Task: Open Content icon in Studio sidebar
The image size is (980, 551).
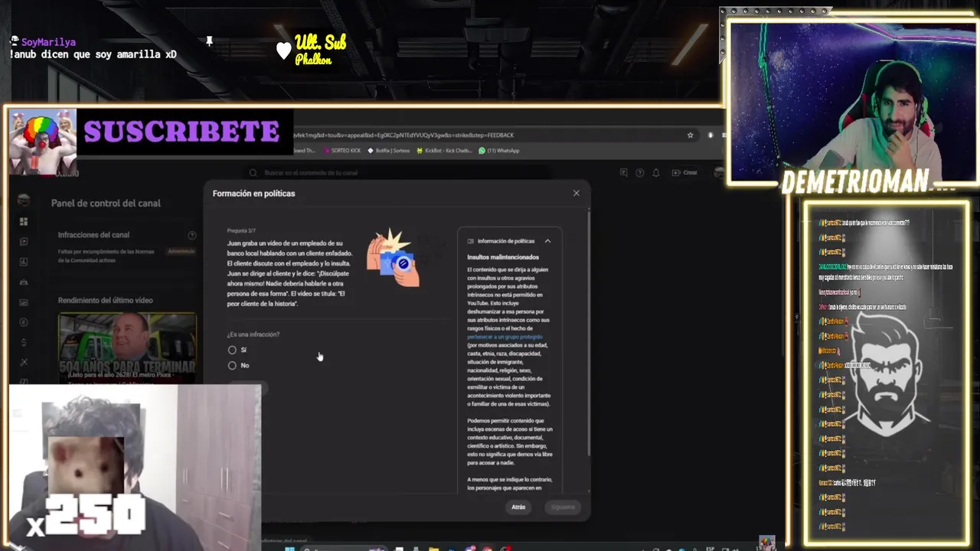Action: coord(24,242)
